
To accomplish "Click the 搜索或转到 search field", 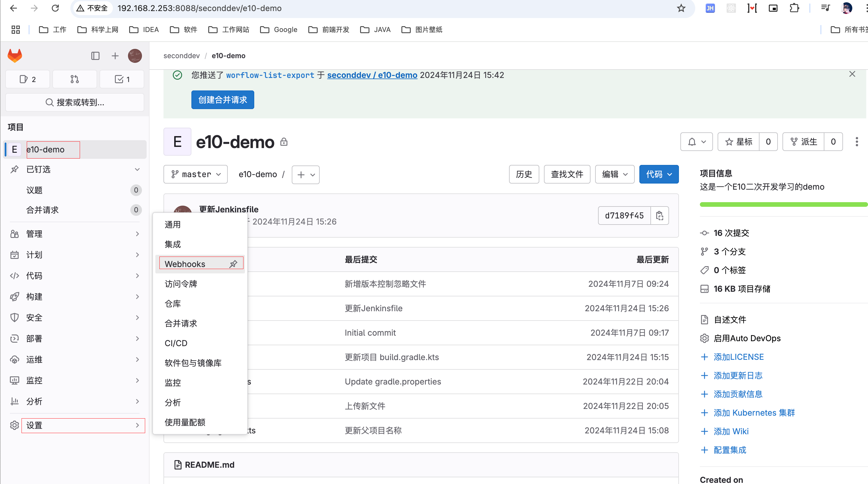I will [x=75, y=102].
